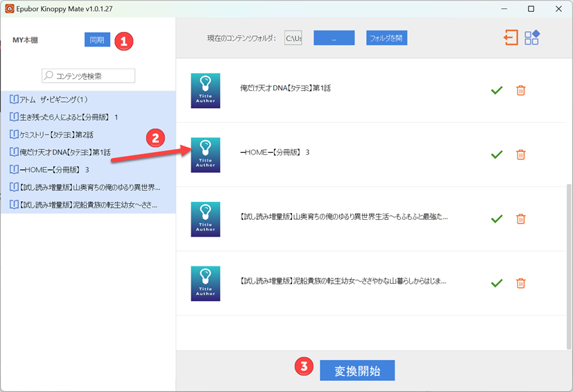
Task: Click the content folder path field C:\Us
Action: tap(293, 38)
